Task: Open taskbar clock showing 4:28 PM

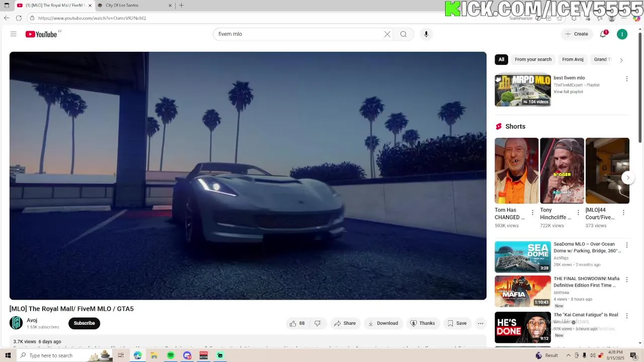Action: point(616,355)
